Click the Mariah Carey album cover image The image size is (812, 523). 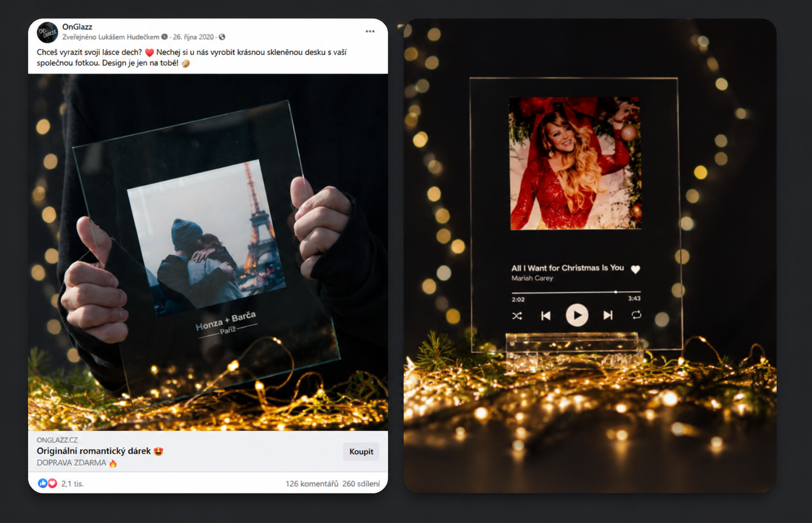pyautogui.click(x=575, y=163)
